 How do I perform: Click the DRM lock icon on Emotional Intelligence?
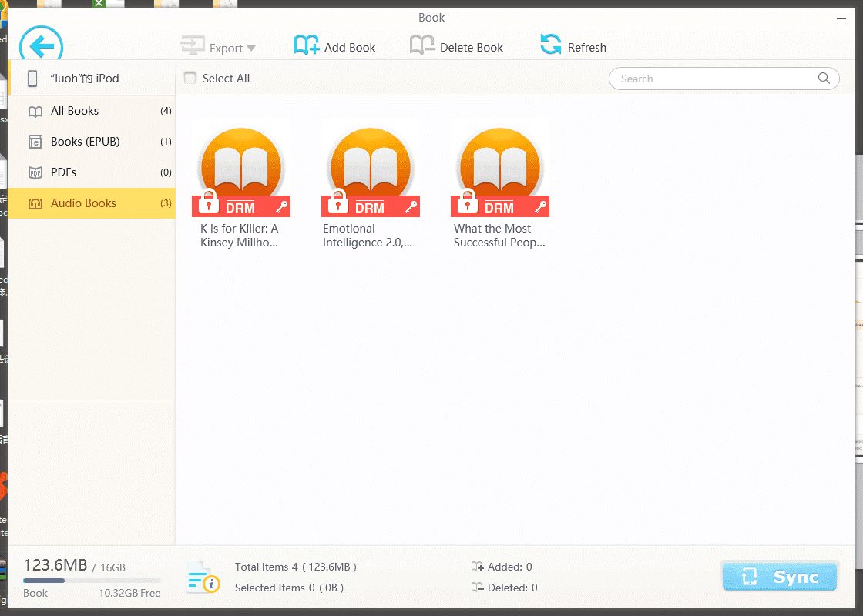pyautogui.click(x=337, y=201)
